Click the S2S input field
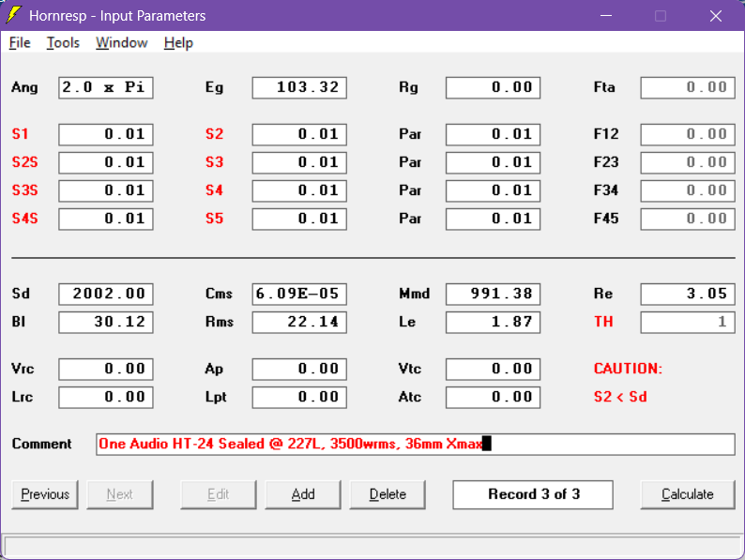Image resolution: width=745 pixels, height=560 pixels. coord(106,162)
